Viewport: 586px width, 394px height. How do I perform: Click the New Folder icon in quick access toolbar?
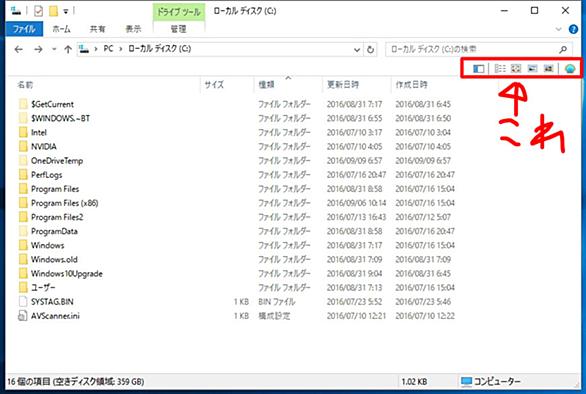53,11
